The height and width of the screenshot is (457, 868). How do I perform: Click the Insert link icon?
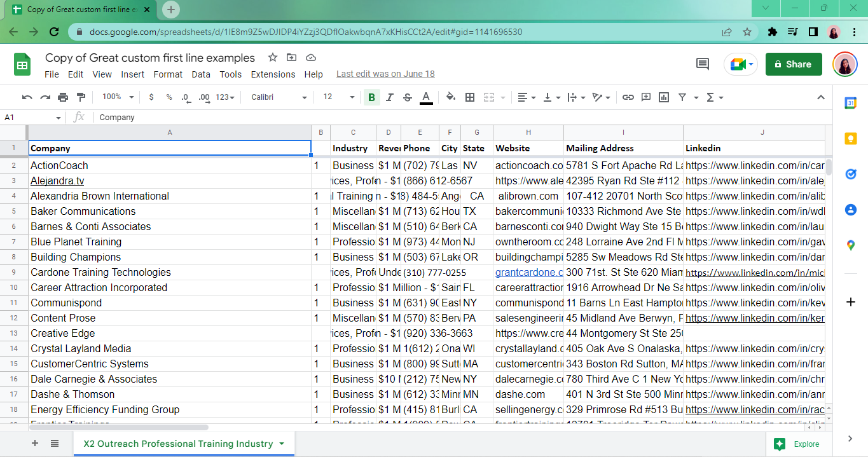[x=628, y=97]
